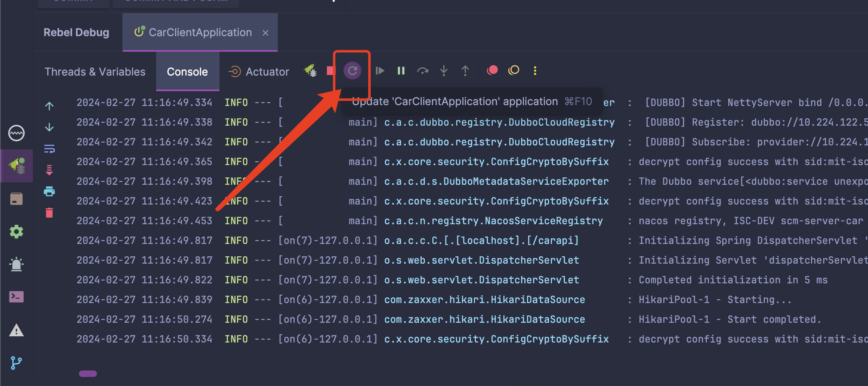Open the Git branch tool window
The image size is (868, 386).
point(16,363)
